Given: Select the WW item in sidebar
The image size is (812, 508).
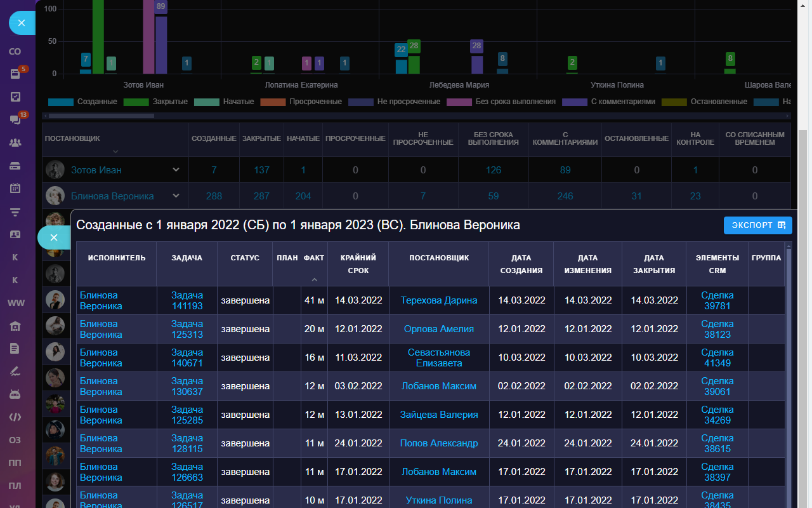Looking at the screenshot, I should click(x=15, y=304).
